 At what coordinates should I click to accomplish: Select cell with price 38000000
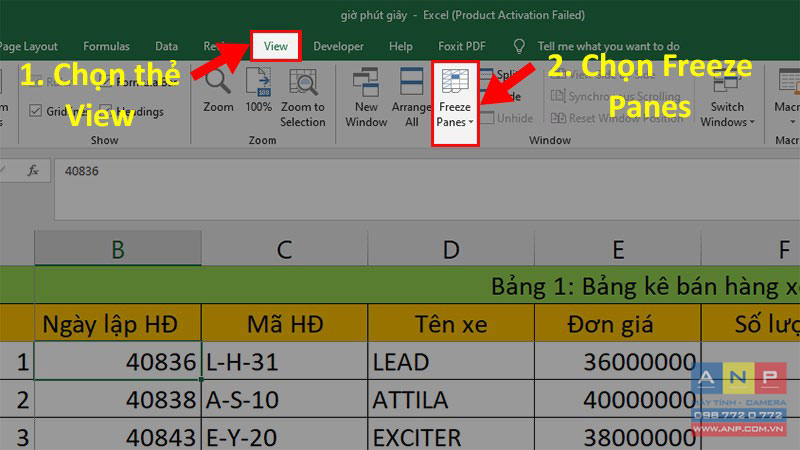coord(618,435)
